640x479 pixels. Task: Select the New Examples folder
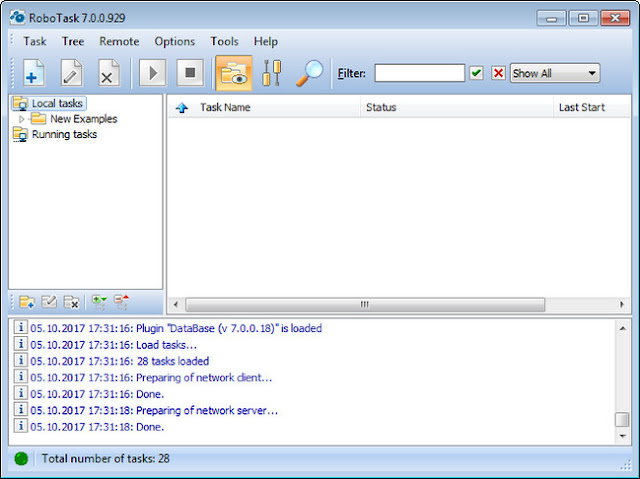pyautogui.click(x=84, y=119)
